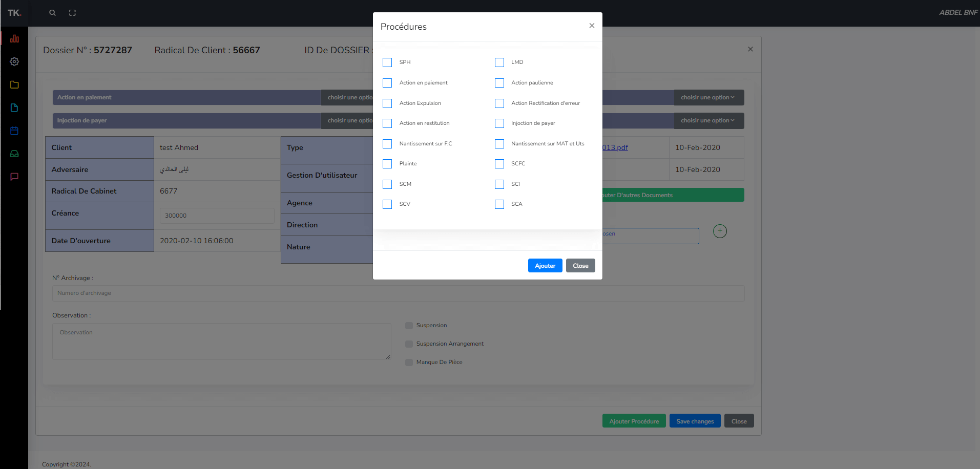The width and height of the screenshot is (980, 469).
Task: Click the TK logo
Action: point(14,13)
